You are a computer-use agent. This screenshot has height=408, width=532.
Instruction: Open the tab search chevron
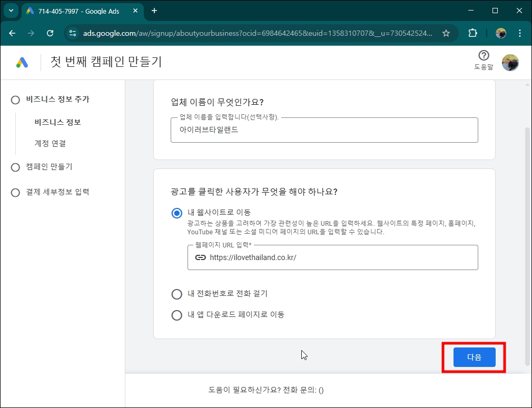coord(12,11)
